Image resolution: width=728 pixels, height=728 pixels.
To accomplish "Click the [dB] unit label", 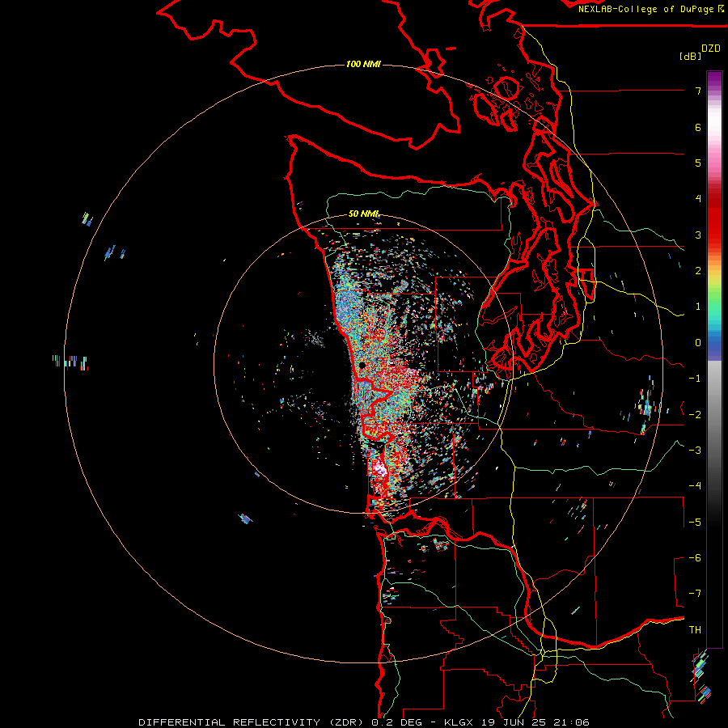I will 691,56.
